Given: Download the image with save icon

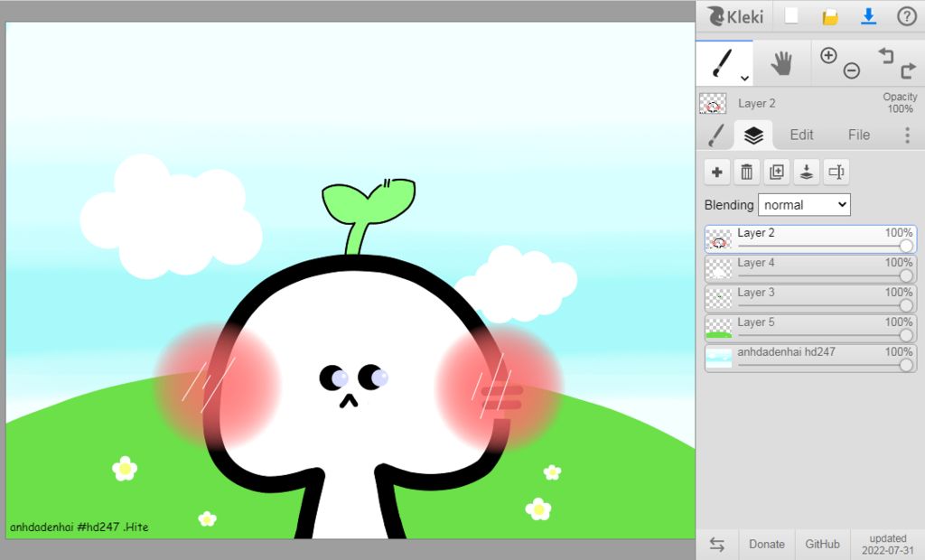Looking at the screenshot, I should click(x=868, y=16).
